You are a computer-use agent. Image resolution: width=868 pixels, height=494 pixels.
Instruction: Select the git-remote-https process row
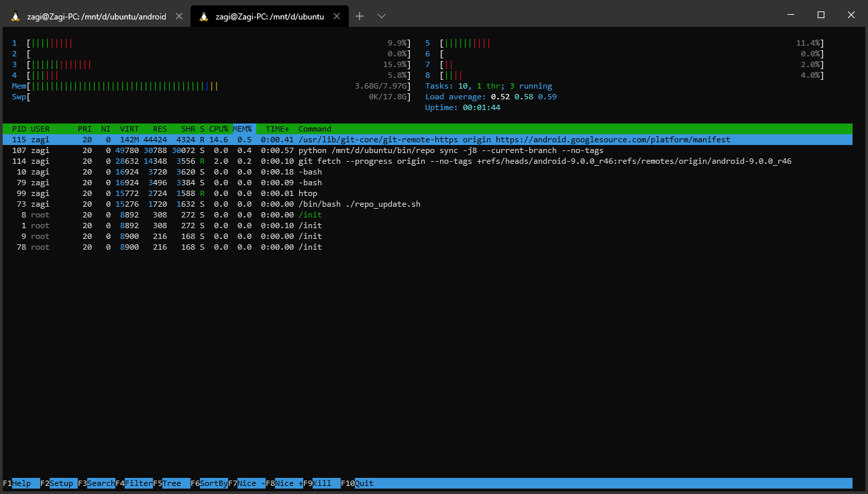point(427,140)
